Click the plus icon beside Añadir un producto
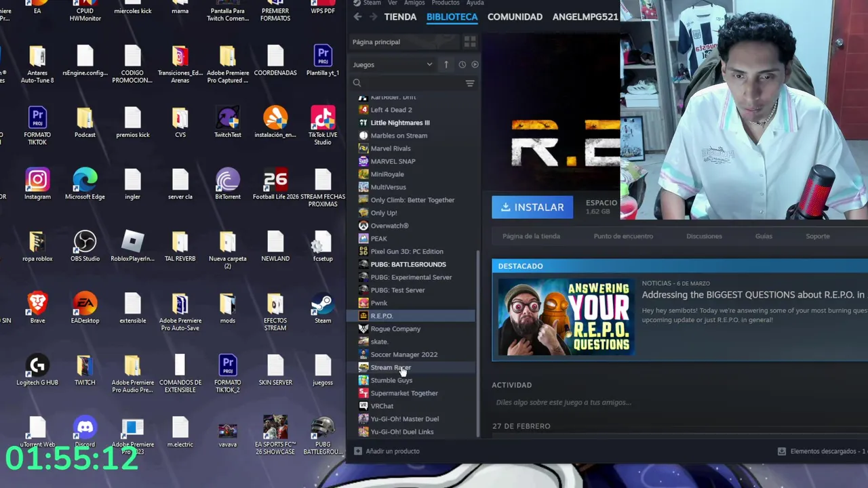Screen dimensions: 868x488 357,451
